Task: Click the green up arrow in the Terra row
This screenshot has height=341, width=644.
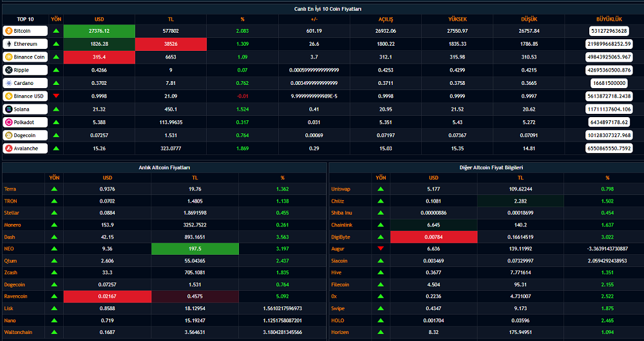Action: pyautogui.click(x=54, y=189)
